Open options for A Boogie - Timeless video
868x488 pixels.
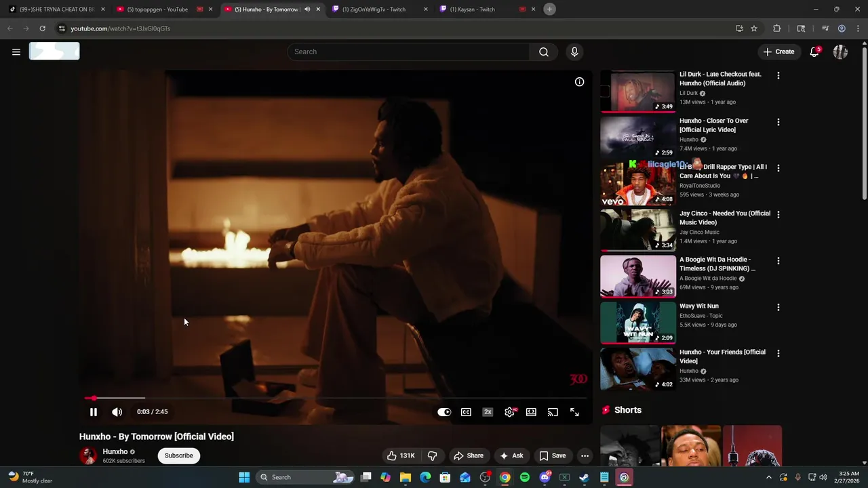pyautogui.click(x=778, y=261)
